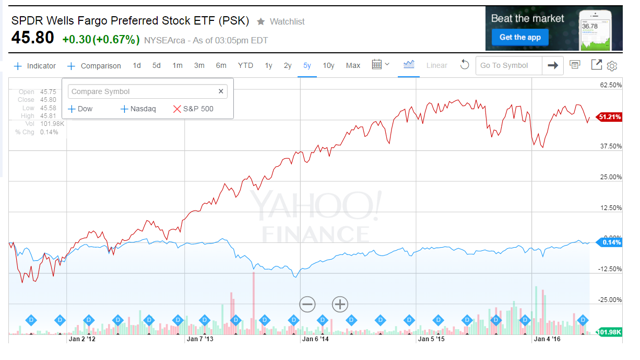
Task: Add the Nasdaq comparison
Action: [138, 109]
